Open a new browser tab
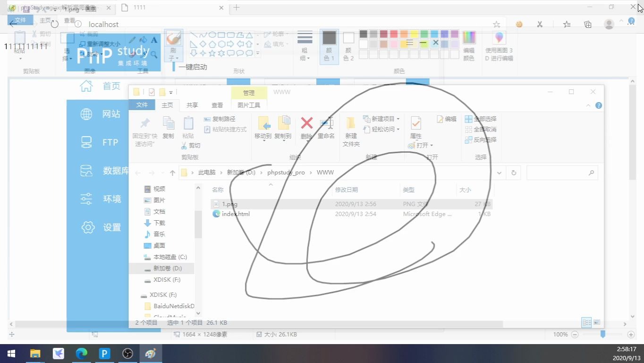The image size is (644, 363). pyautogui.click(x=237, y=8)
